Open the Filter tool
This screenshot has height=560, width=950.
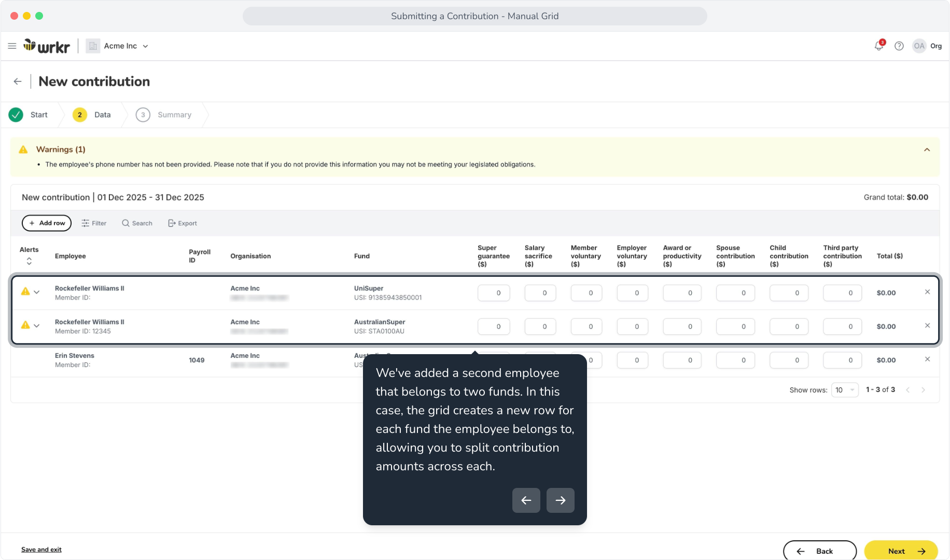(94, 223)
